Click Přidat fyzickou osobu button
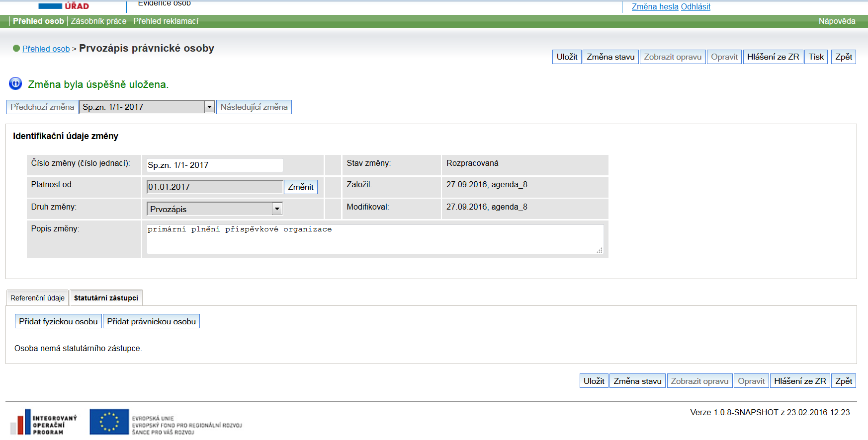This screenshot has height=440, width=868. [x=58, y=321]
